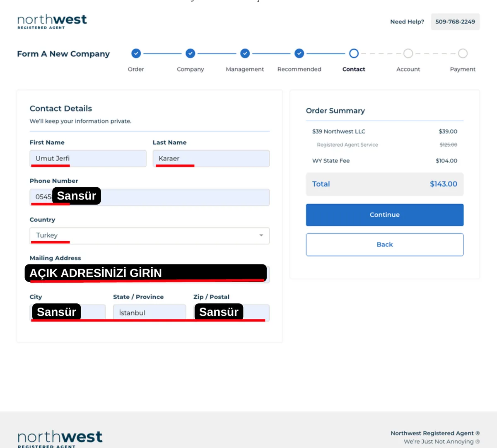Select the Account step label
Screen dimensions: 497x448
408,69
